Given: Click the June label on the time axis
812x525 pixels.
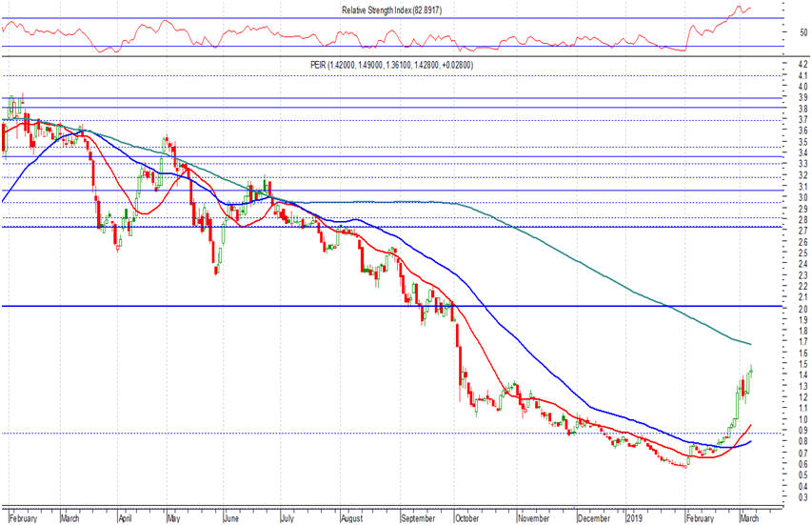Looking at the screenshot, I should [229, 518].
